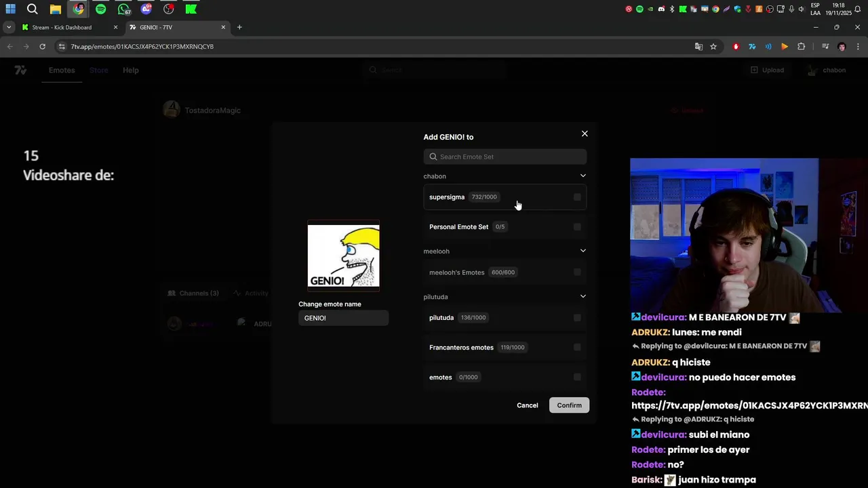Click the Bluetooth tray icon

[672, 9]
